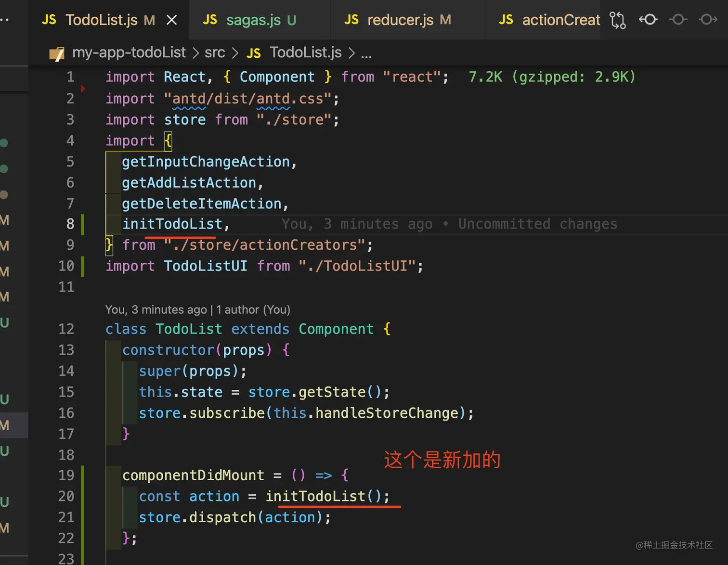The height and width of the screenshot is (565, 728).
Task: Click the "antd/dist/antd.css" import string
Action: 247,99
